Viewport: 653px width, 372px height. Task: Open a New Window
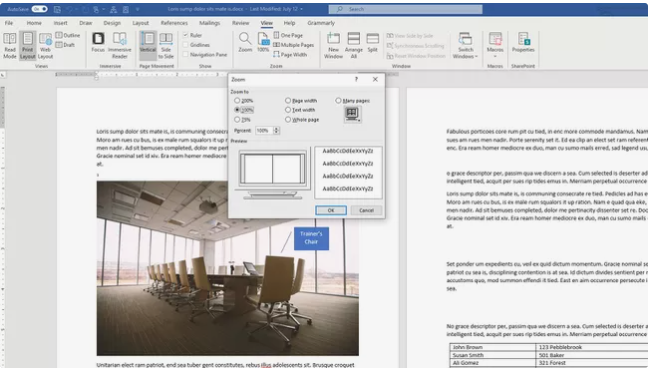333,45
